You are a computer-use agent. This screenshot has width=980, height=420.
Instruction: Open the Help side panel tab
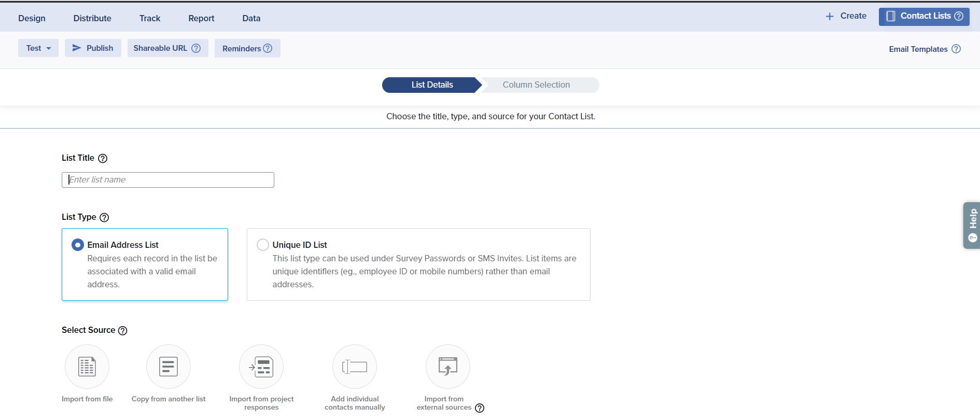point(972,226)
